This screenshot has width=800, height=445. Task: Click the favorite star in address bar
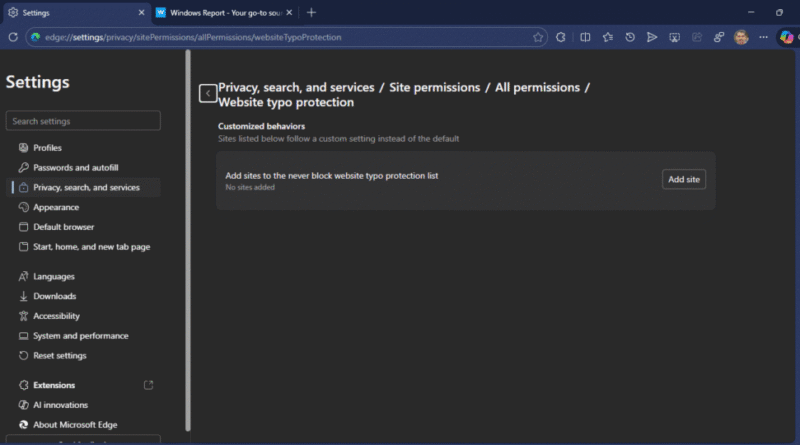click(539, 37)
